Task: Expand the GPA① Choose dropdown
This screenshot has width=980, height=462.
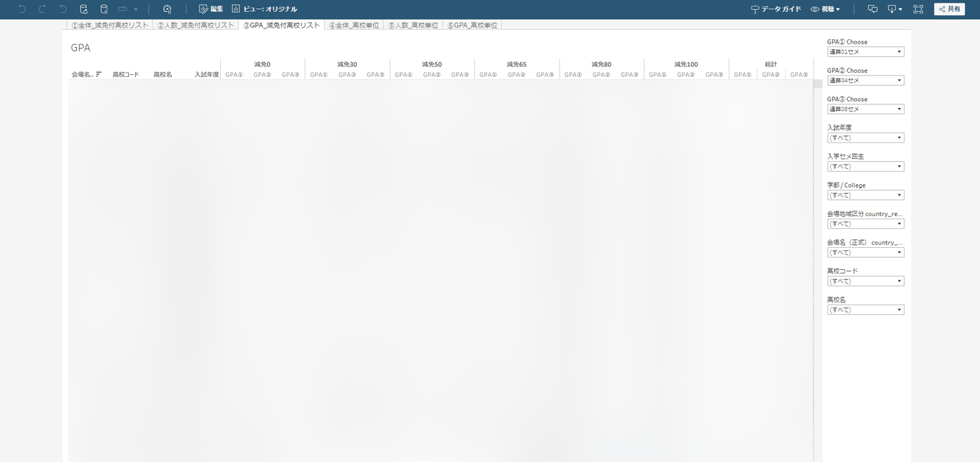Action: pyautogui.click(x=865, y=52)
